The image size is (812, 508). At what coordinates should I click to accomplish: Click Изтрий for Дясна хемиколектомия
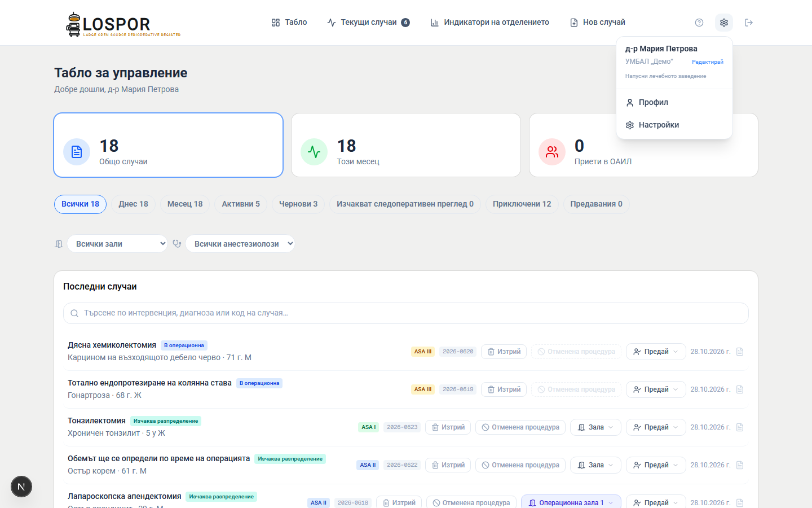504,352
